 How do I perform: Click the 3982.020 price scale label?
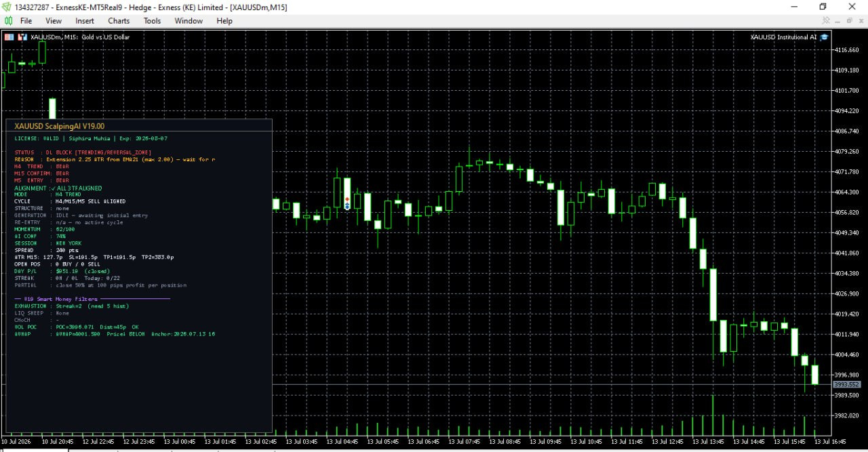pyautogui.click(x=847, y=416)
